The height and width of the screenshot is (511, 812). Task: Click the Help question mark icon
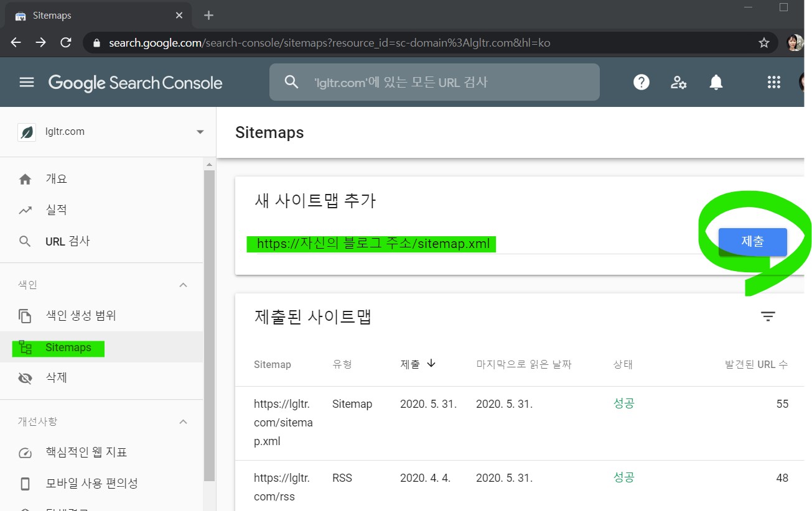641,82
